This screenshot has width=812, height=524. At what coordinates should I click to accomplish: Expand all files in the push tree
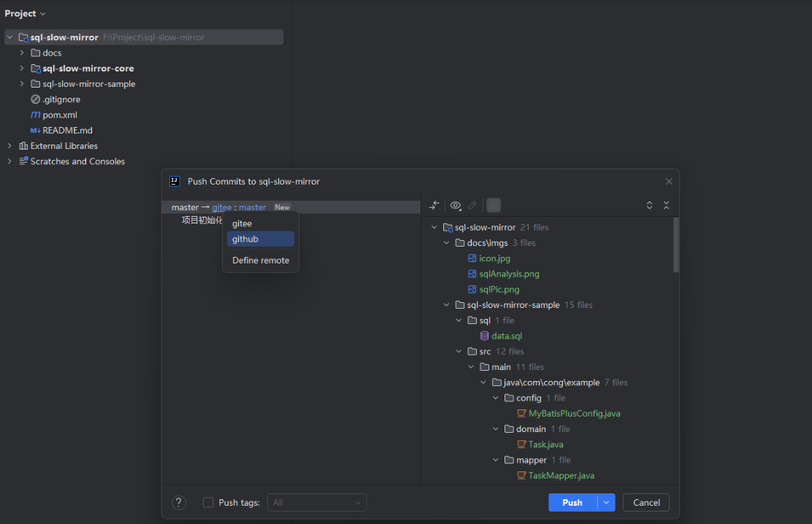point(649,205)
